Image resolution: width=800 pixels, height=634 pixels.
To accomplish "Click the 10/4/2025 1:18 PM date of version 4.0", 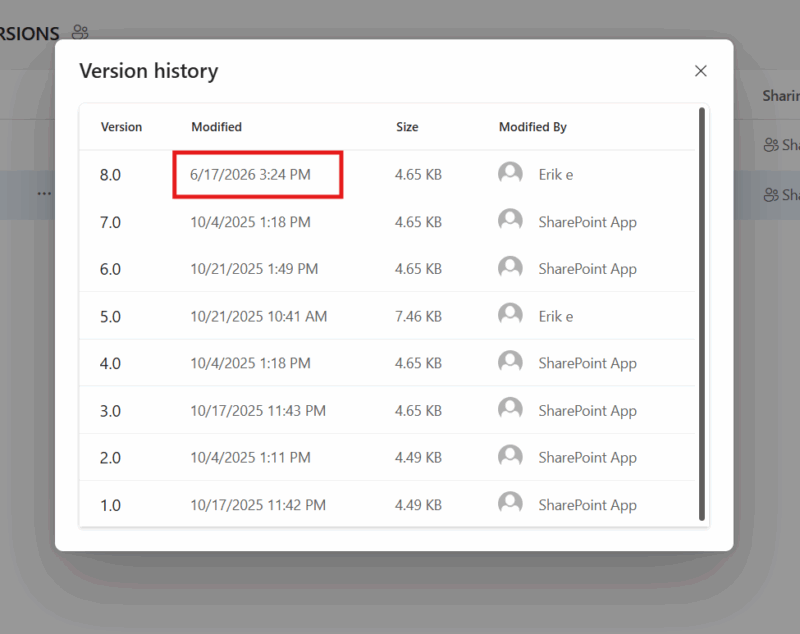I will [251, 363].
